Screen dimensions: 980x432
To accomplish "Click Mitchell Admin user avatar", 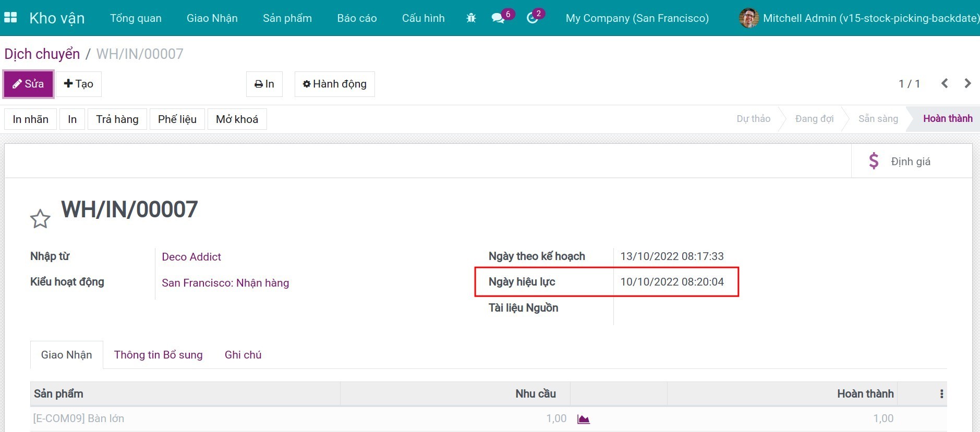I will [748, 18].
